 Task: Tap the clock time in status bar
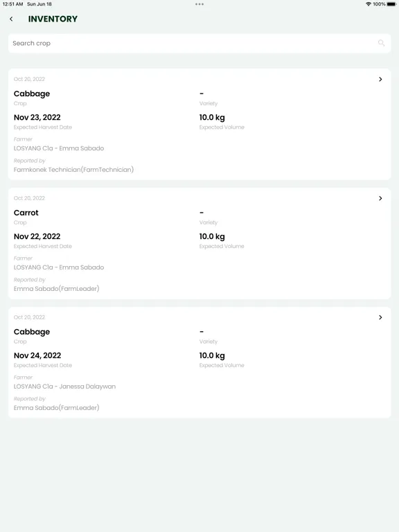[x=12, y=4]
